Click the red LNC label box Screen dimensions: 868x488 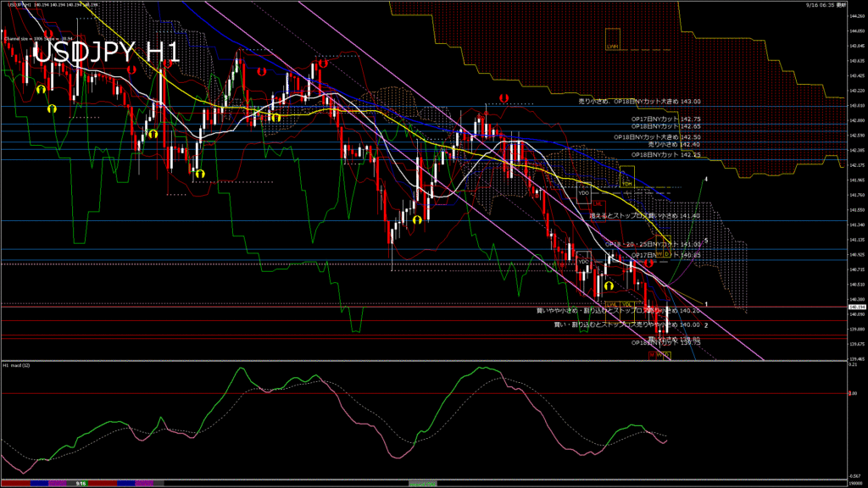(598, 204)
